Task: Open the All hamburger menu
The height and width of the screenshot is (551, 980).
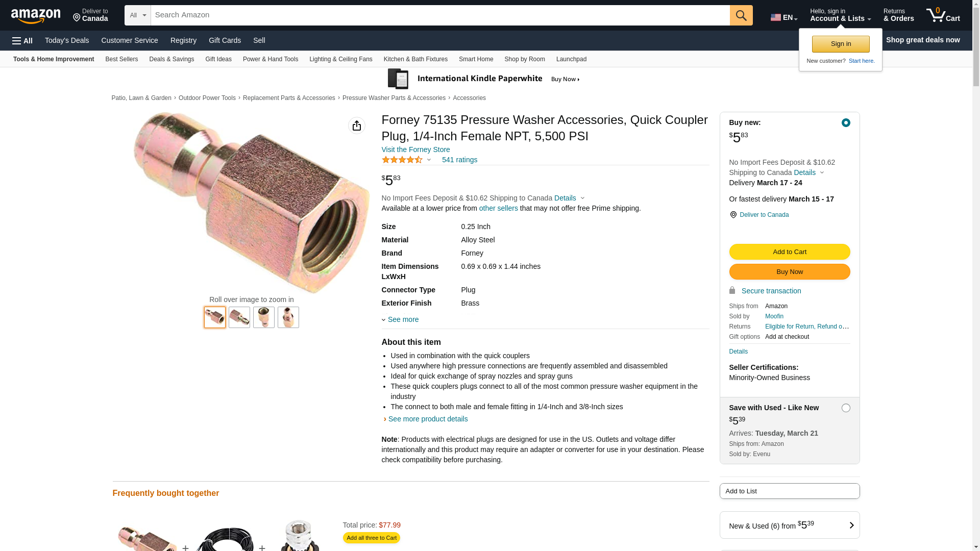Action: coord(22,41)
